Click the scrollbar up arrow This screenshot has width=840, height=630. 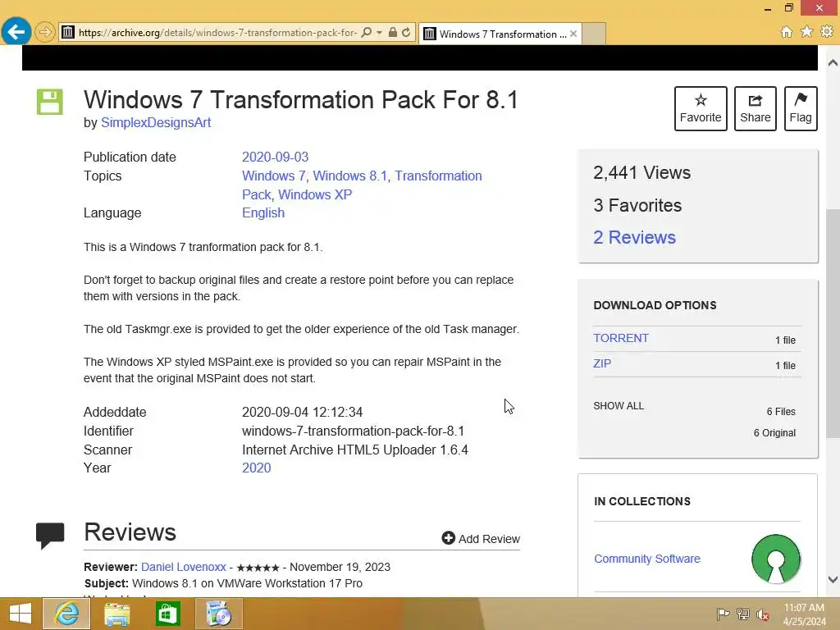click(833, 63)
